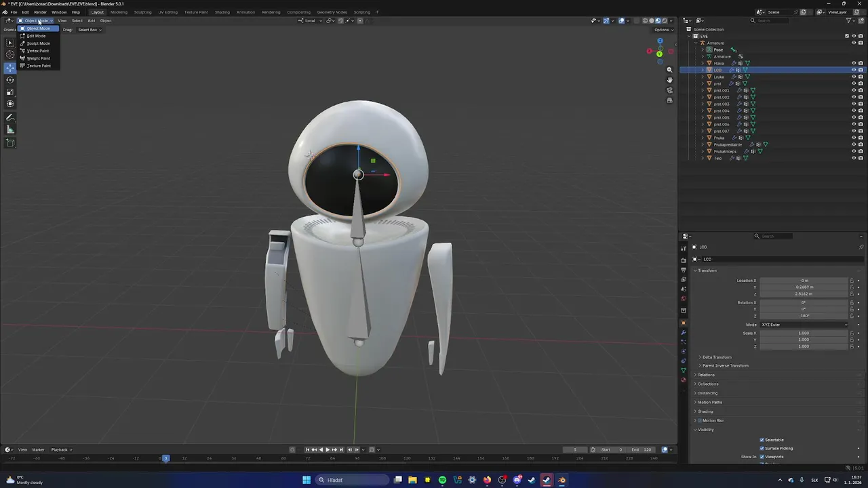Click the Scale X value field
The image size is (868, 488).
tap(804, 333)
